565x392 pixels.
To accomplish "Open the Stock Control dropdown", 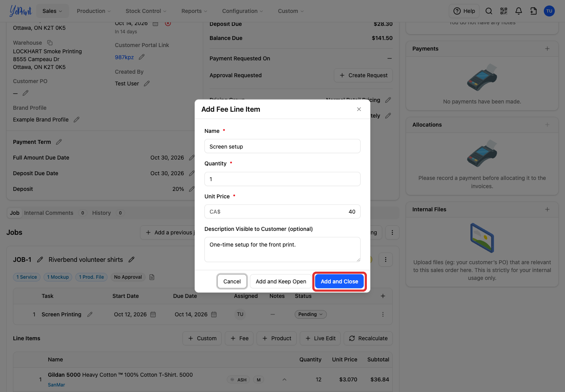I will [x=146, y=11].
